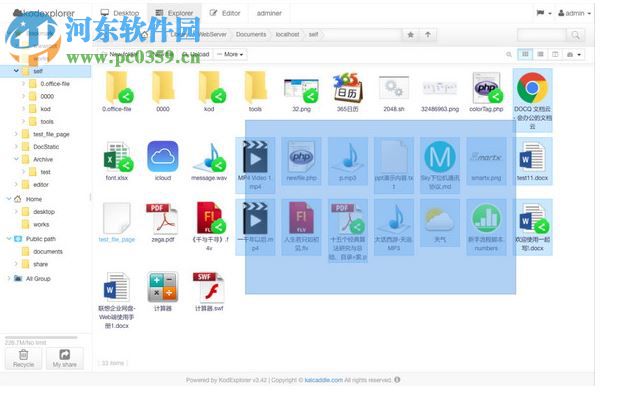Open the admin user dropdown

(574, 13)
